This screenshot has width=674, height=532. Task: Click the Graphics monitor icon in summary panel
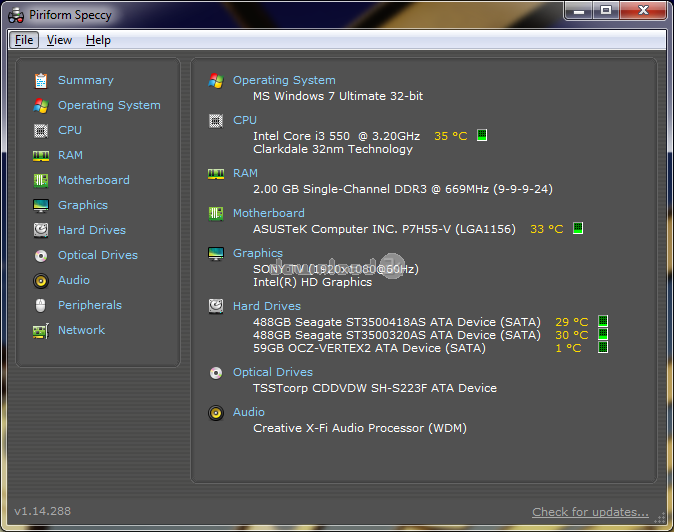[x=216, y=254]
